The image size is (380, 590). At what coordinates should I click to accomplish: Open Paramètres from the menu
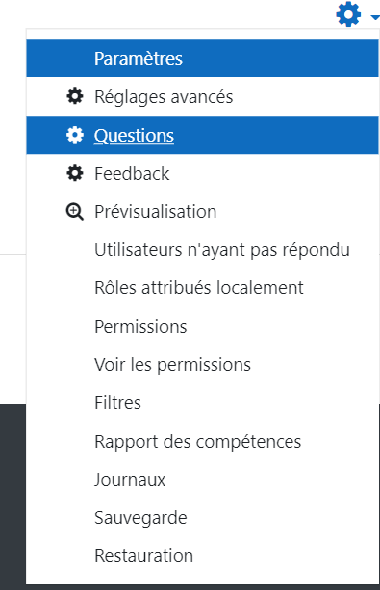202,58
